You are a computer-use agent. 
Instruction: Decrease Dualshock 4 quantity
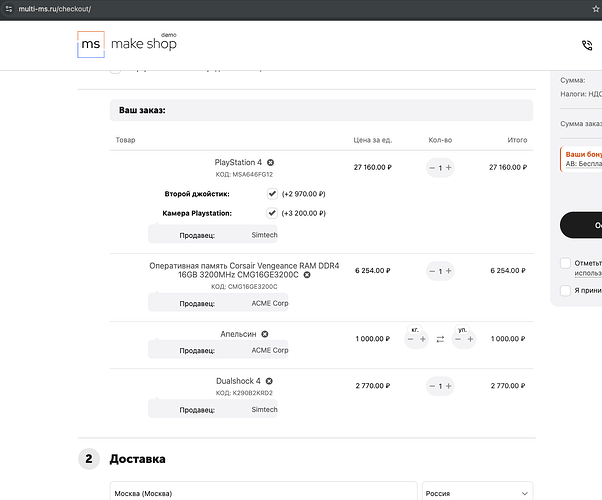(x=432, y=386)
